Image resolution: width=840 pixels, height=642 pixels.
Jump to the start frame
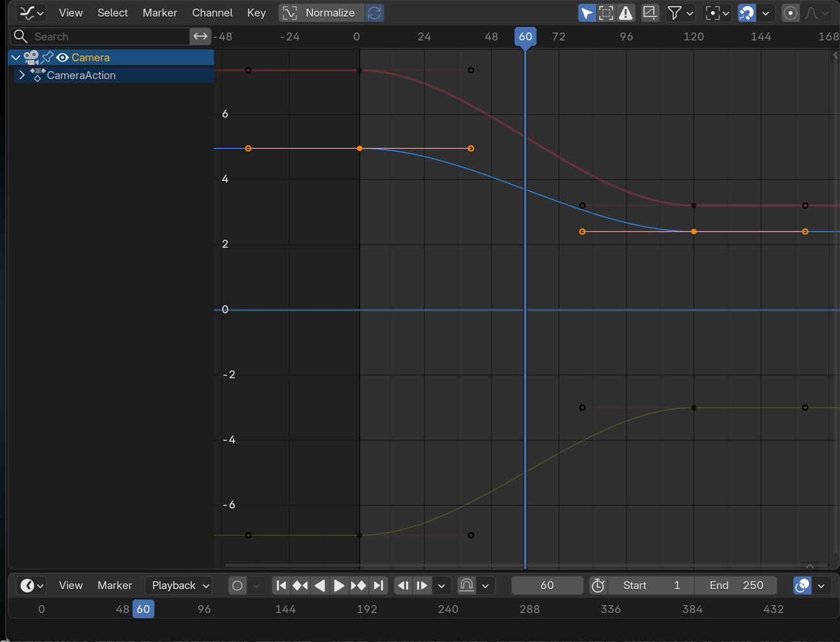(281, 586)
